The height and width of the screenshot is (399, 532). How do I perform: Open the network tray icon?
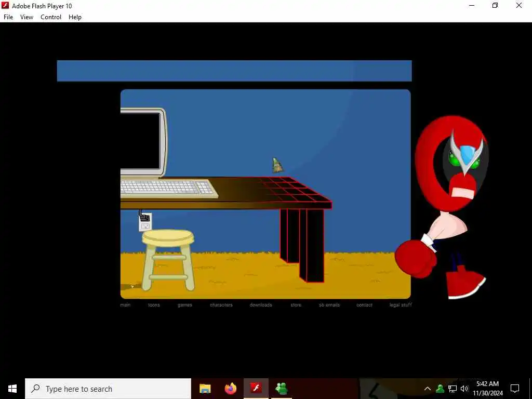click(453, 389)
